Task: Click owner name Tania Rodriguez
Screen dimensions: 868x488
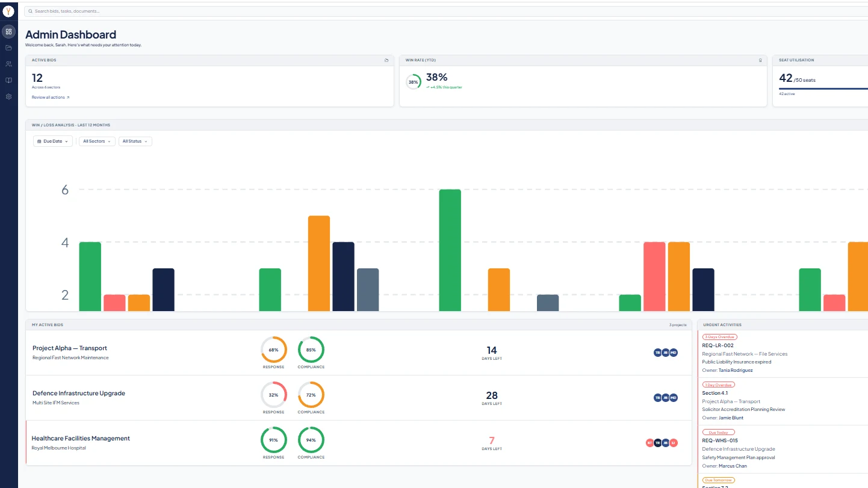Action: pyautogui.click(x=736, y=370)
